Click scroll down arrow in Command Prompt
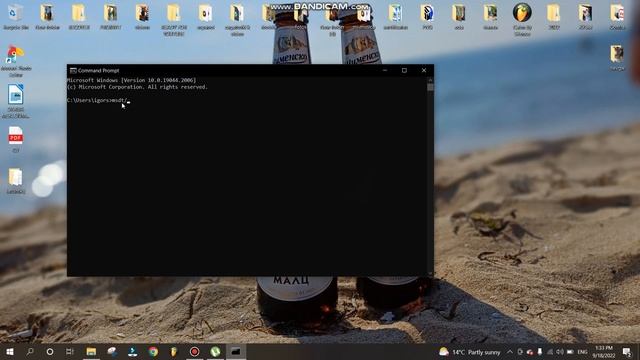Screen dimensions: 640x360 430,273
